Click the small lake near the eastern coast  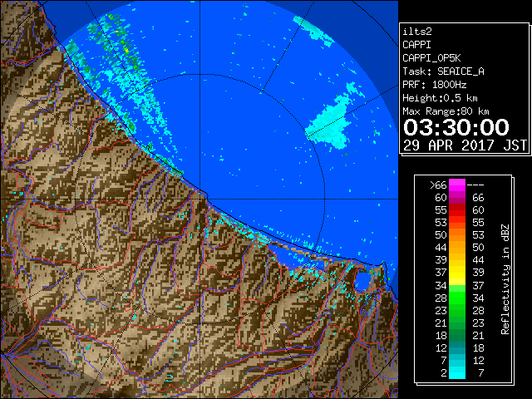[x=362, y=281]
